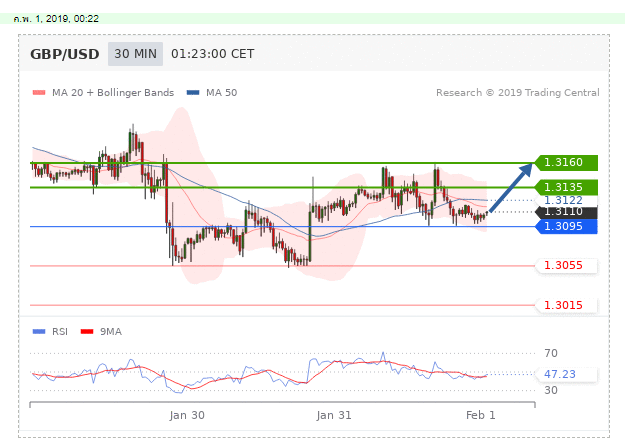
Task: Click the Feb 1 date axis label
Action: 481,415
